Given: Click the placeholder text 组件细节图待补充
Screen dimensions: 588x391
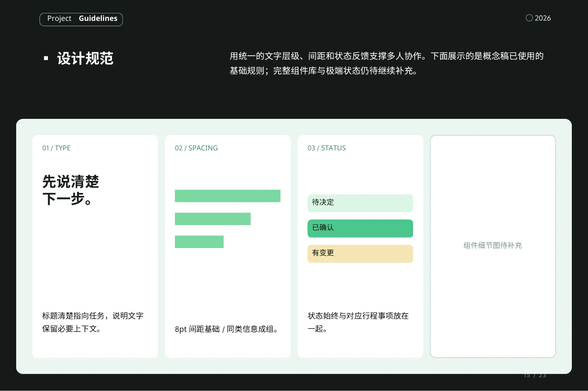Looking at the screenshot, I should coord(493,245).
